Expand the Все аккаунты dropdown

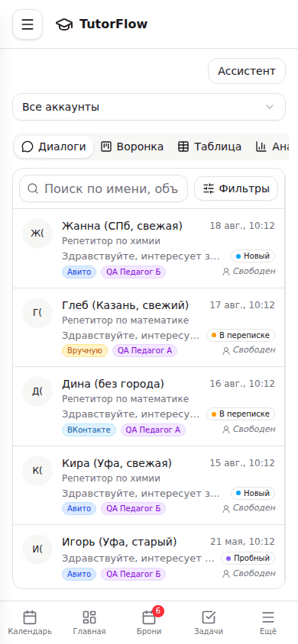149,107
